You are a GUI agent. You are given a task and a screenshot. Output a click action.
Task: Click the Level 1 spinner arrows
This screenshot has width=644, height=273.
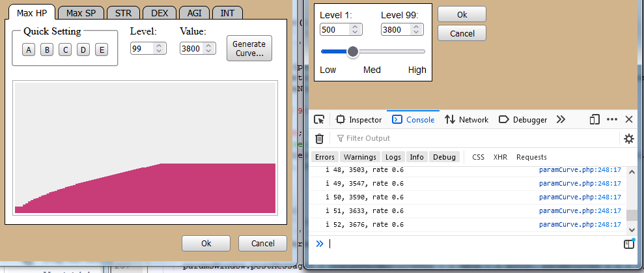pos(356,29)
